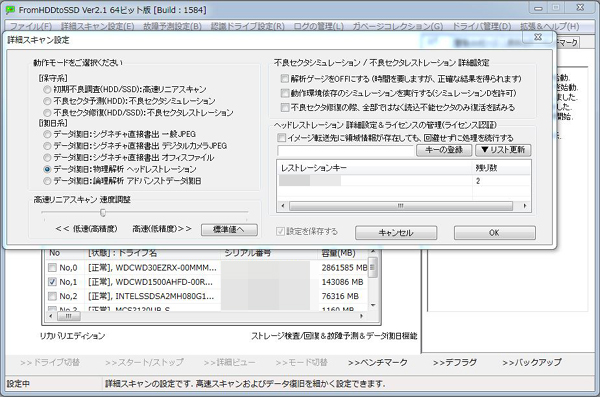
Task: Open ▼リスト更新 dropdown button
Action: (x=503, y=150)
